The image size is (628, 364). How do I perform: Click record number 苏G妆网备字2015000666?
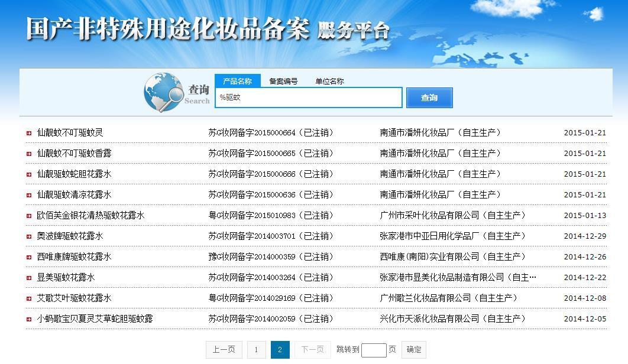(252, 174)
